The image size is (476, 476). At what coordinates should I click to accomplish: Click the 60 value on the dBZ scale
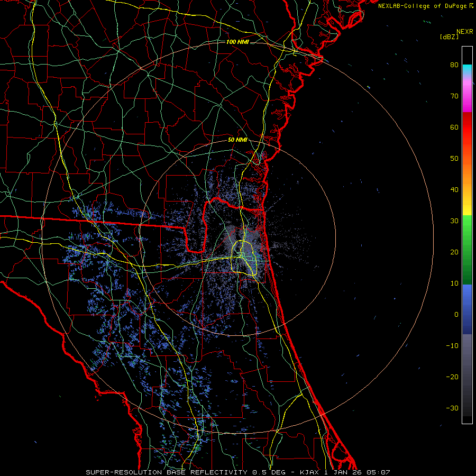(x=454, y=127)
